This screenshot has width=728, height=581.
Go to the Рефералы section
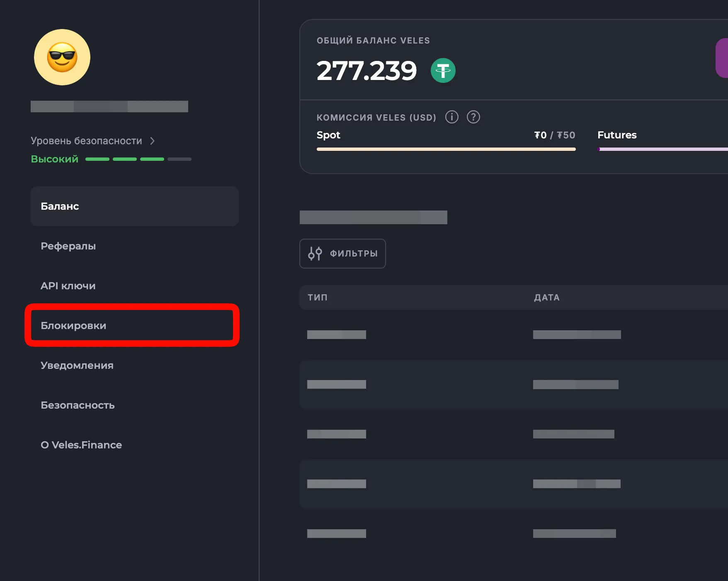[68, 246]
